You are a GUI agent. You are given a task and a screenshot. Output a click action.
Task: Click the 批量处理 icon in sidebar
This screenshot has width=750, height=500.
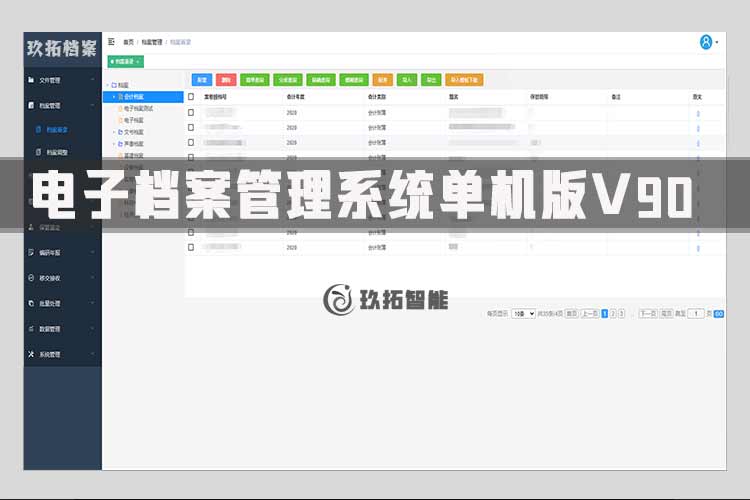[x=31, y=303]
